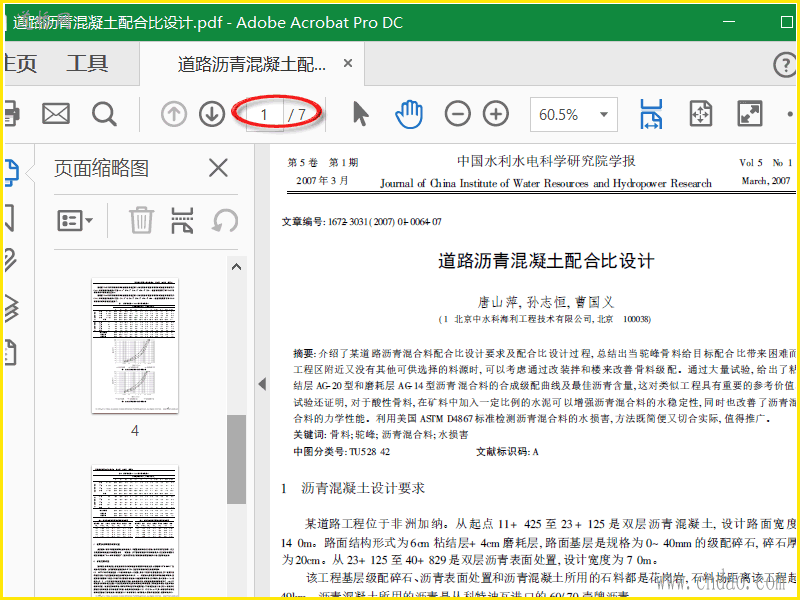
Task: Click the 文献标识码: A text
Action: (507, 452)
